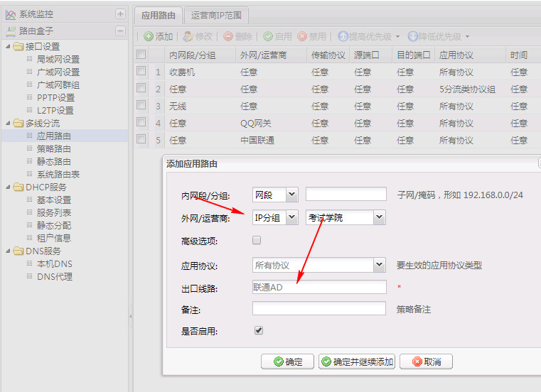Screen dimensions: 541x392
Task: Open the 网段 type dropdown
Action: point(292,195)
